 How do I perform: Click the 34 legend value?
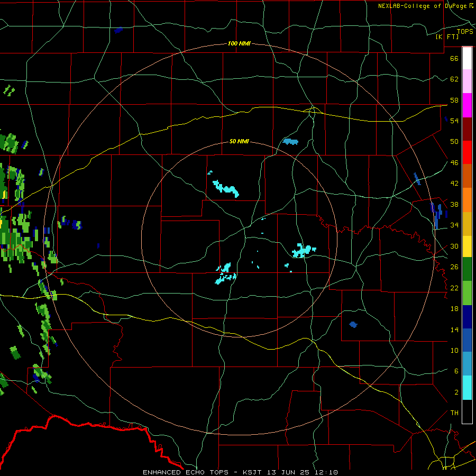click(x=454, y=225)
